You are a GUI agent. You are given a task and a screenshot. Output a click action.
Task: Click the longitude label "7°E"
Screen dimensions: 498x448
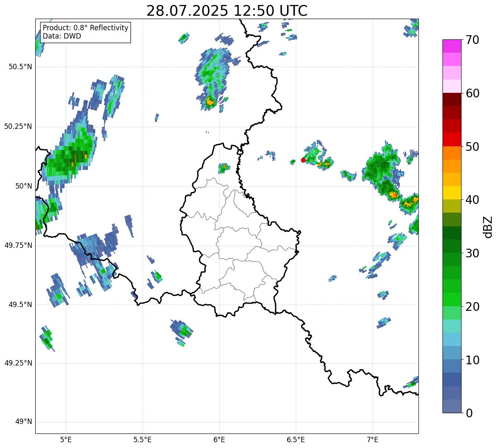coord(372,440)
